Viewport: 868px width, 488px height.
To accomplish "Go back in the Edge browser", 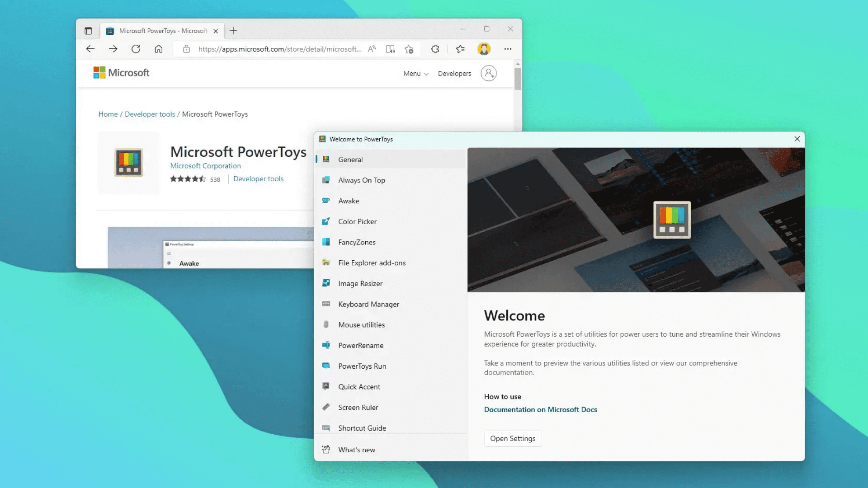I will 90,49.
